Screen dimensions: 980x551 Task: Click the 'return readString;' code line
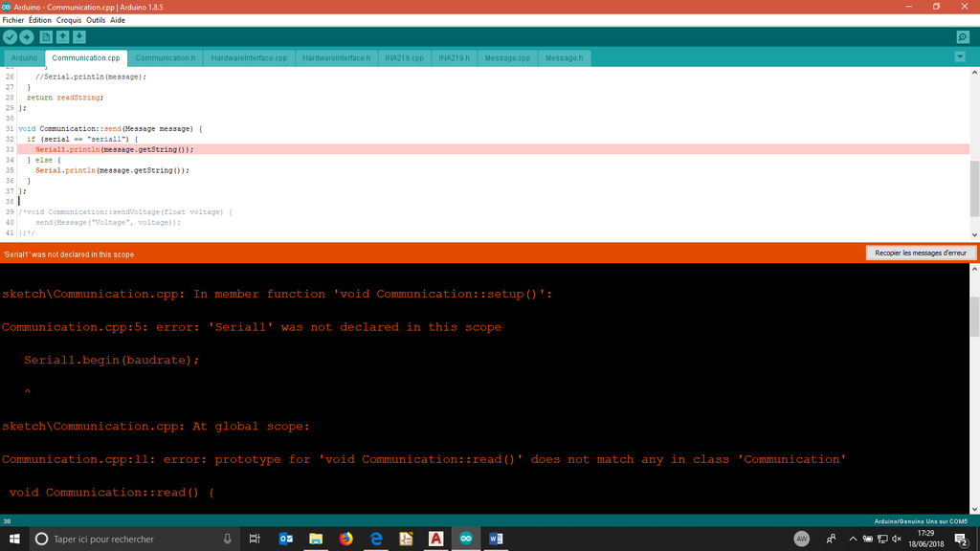click(65, 98)
